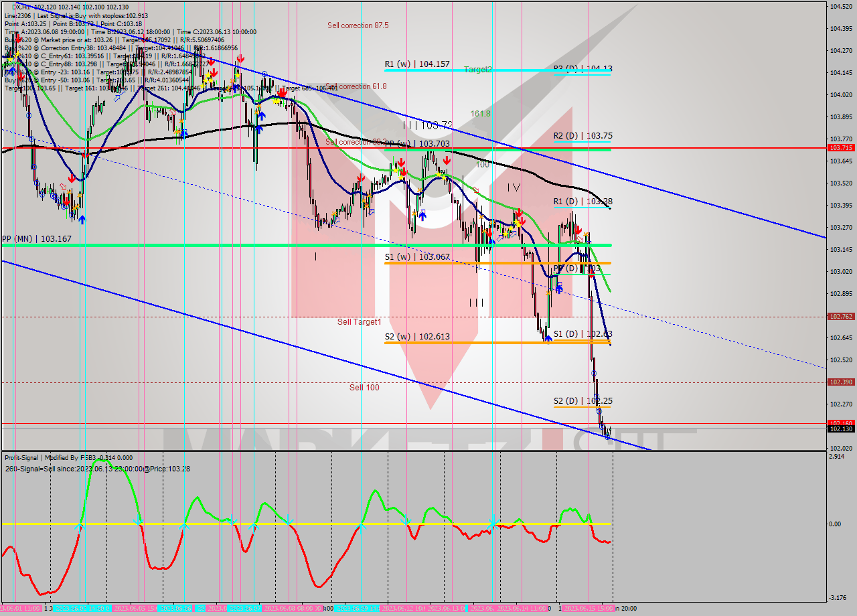Click the 'Sell correction 87.5' label
This screenshot has height=616, width=857.
click(358, 25)
